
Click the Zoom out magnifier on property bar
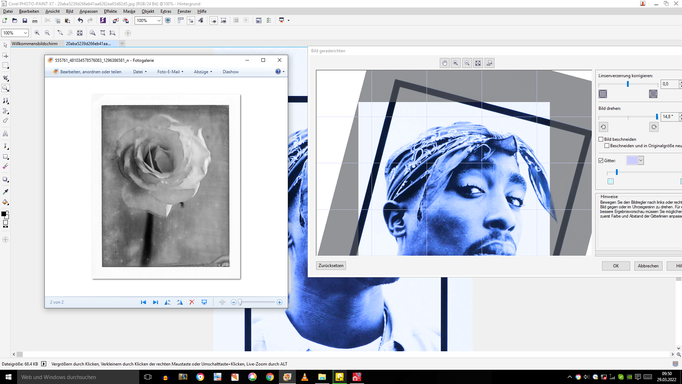pos(47,33)
